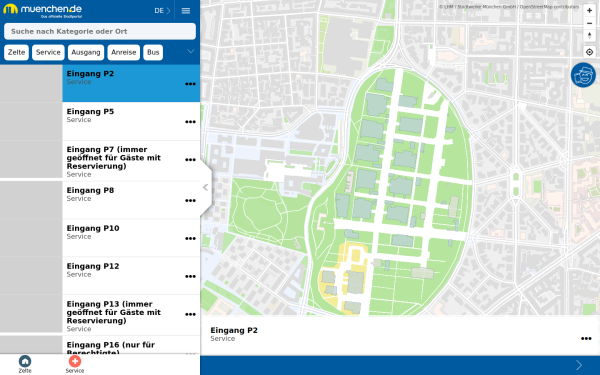Open options for Eingang P8
The height and width of the screenshot is (375, 600).
(190, 201)
